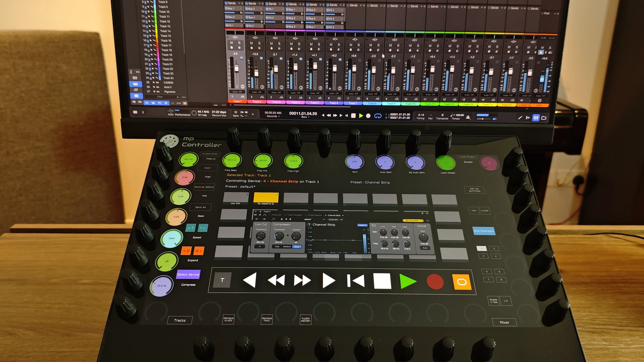Viewport: 644px width, 362px height.
Task: Click the power icon under Low Cut frequency
Action: click(260, 246)
